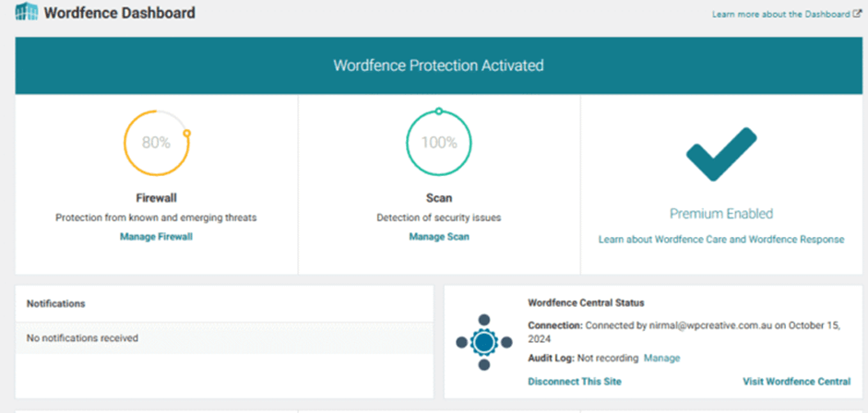Open the Manage Scan link
The height and width of the screenshot is (413, 868).
438,237
